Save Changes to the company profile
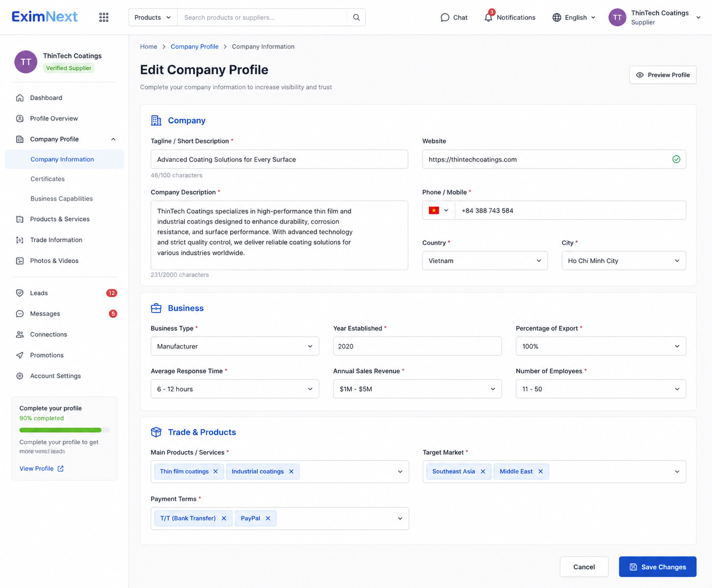 [658, 567]
